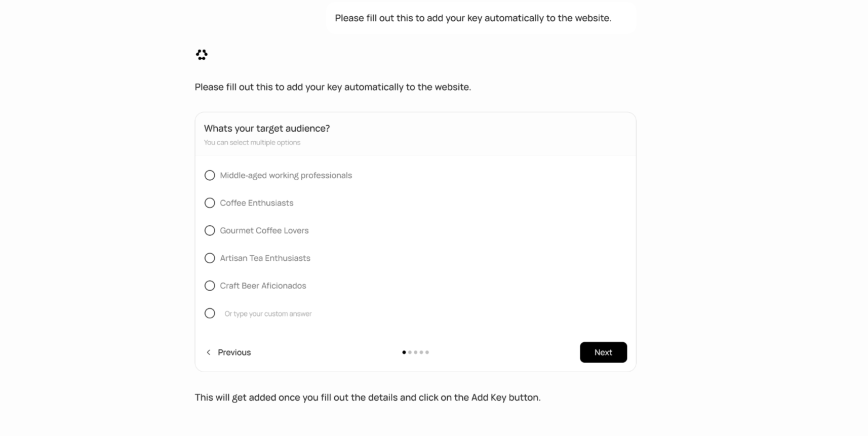Click the left chevron beside Previous
Viewport: 868px width, 436px height.
[x=208, y=352]
